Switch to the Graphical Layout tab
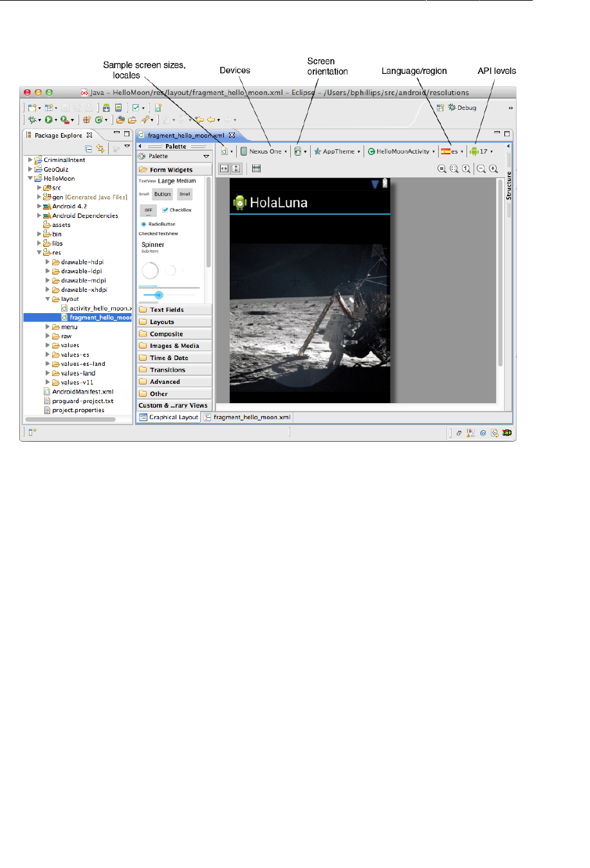The image size is (590, 868). tap(169, 417)
